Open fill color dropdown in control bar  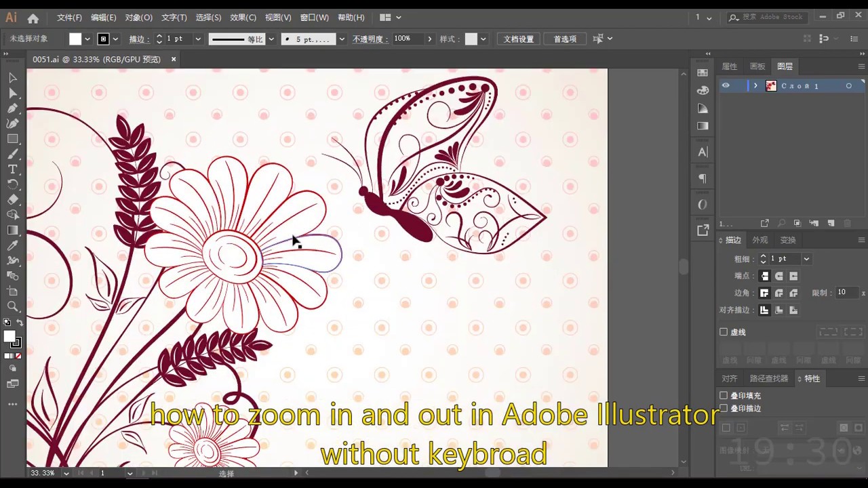pos(87,39)
